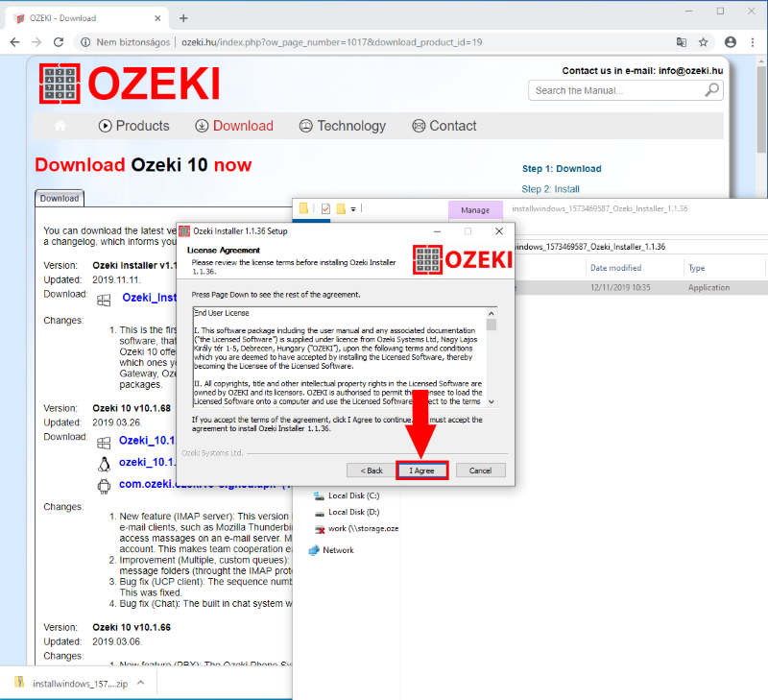Screen dimensions: 768x700
Task: Follow the 'Step 1: Download' link
Action: pos(562,168)
